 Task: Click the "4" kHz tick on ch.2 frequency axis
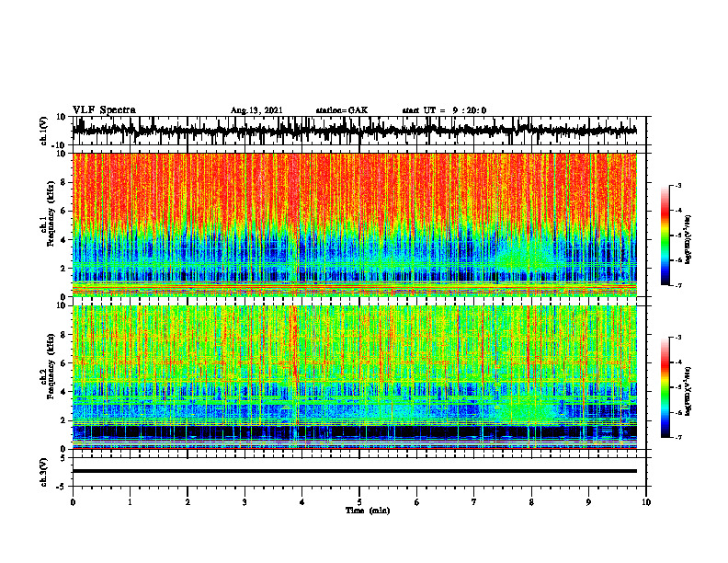(63, 392)
